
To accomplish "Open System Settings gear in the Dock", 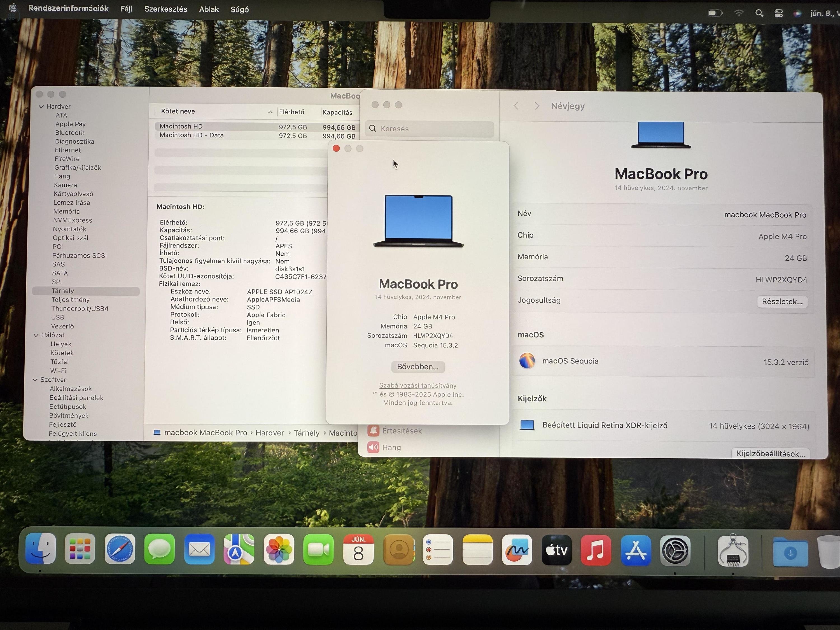I will tap(675, 551).
